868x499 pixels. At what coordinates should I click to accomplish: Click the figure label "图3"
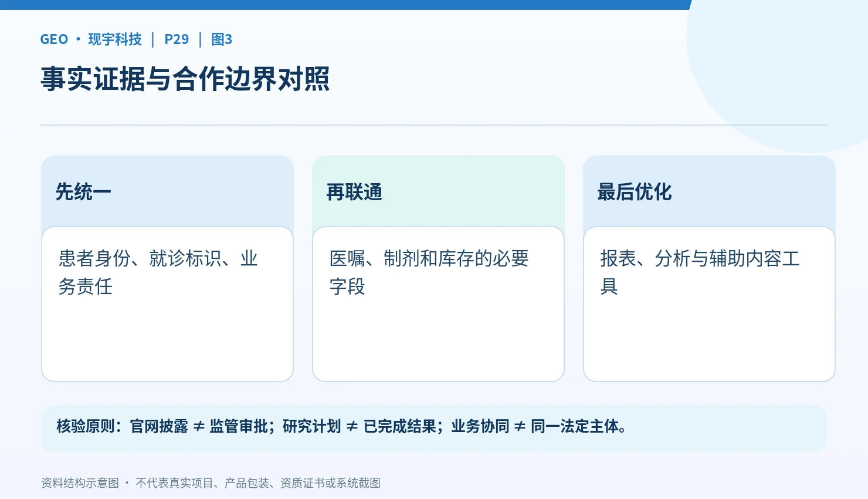(222, 39)
